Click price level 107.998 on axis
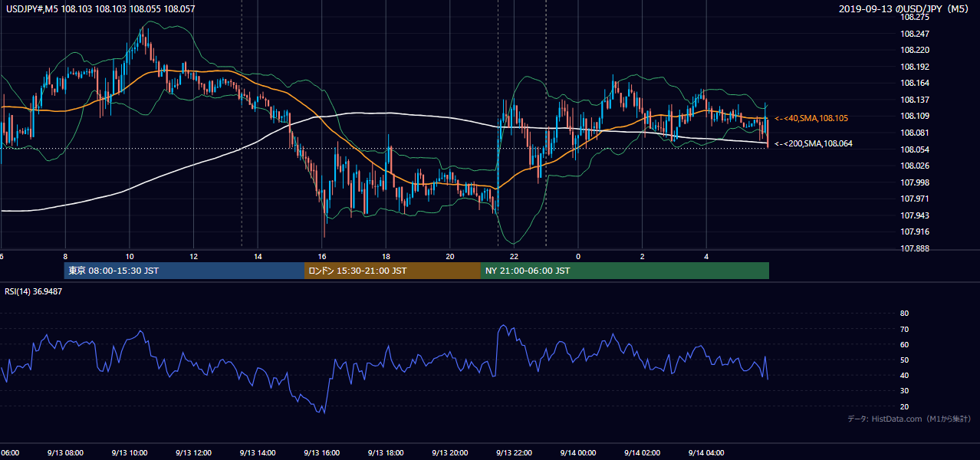This screenshot has height=460, width=980. pos(914,182)
